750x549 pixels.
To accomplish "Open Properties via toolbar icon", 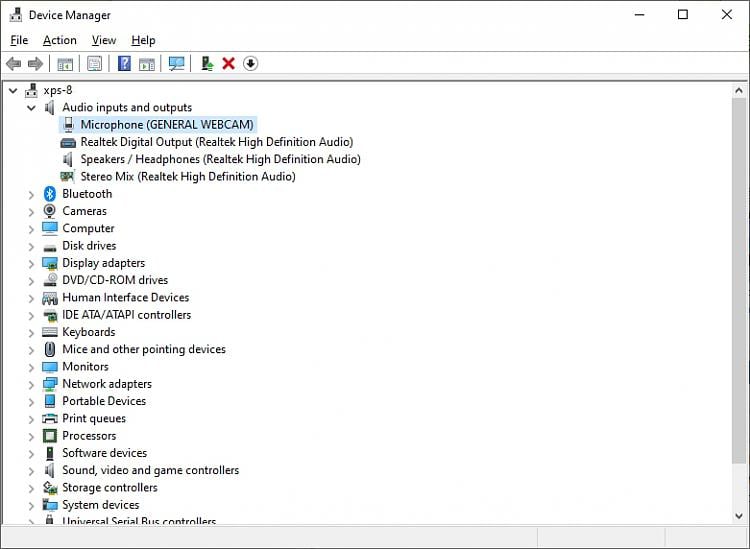I will click(x=94, y=64).
